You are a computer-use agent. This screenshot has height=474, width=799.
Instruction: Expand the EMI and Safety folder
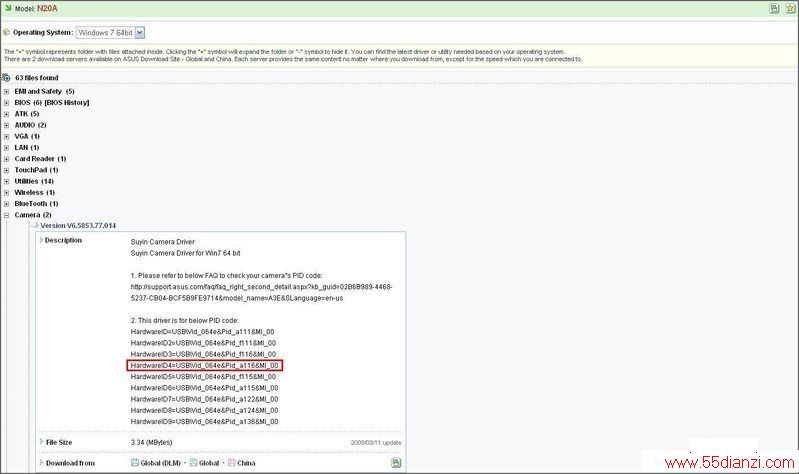point(7,92)
